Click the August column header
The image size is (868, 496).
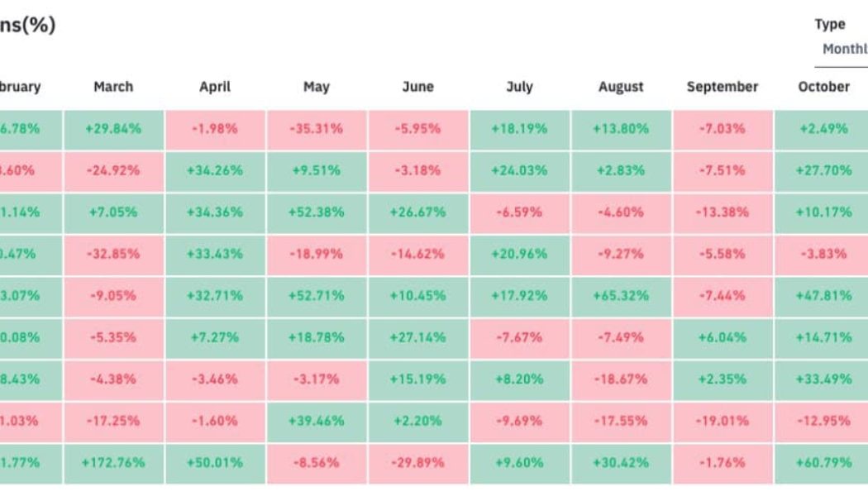pyautogui.click(x=621, y=86)
